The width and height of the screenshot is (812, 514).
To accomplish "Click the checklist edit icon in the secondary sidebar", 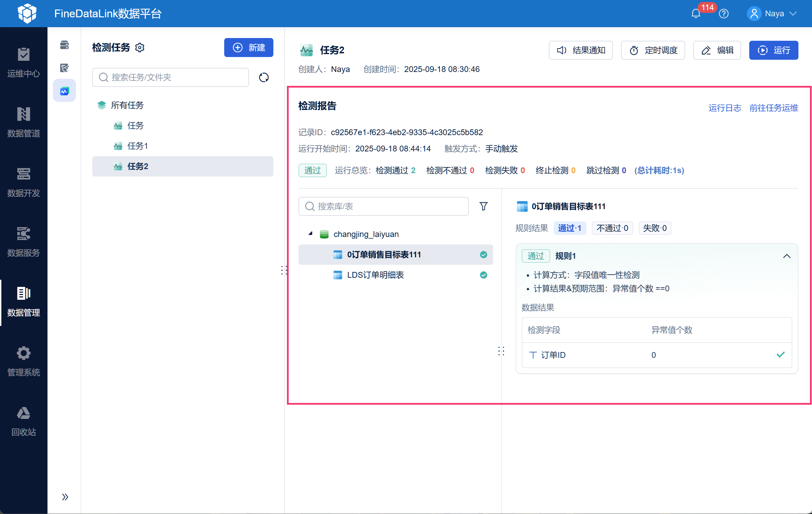I will pyautogui.click(x=64, y=68).
